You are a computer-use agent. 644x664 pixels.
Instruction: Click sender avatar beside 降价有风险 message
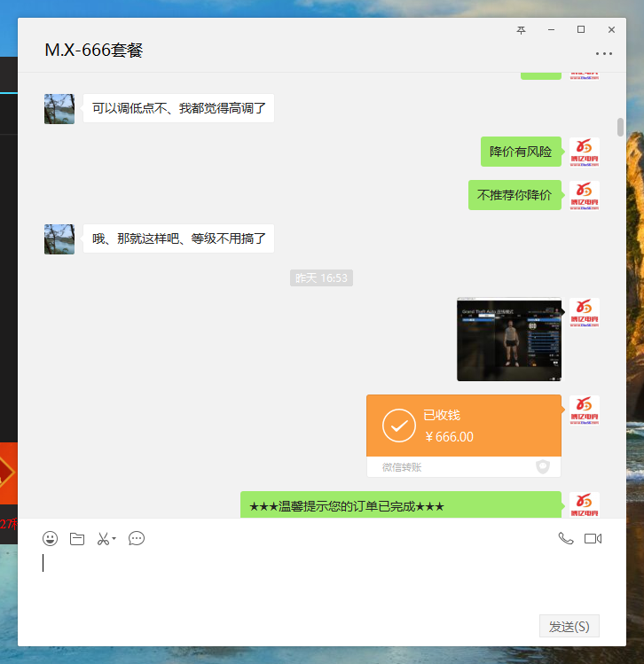click(585, 152)
